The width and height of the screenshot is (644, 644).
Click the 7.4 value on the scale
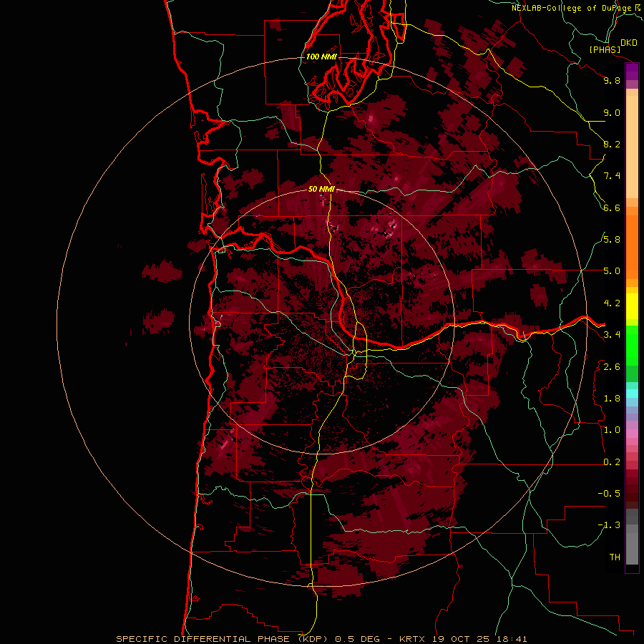click(x=612, y=176)
